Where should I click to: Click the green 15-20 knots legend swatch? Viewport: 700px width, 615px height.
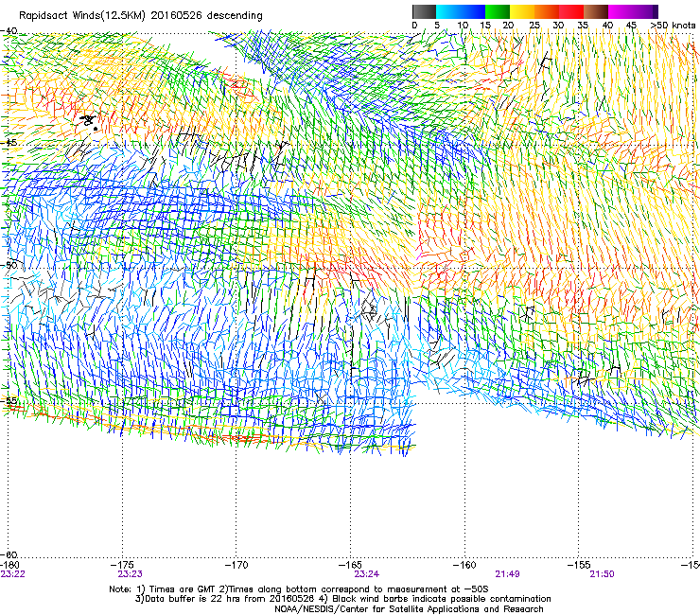498,11
